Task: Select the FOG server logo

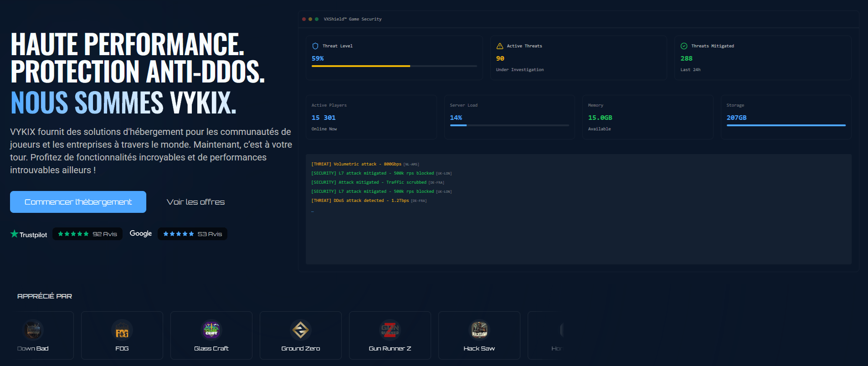Action: click(122, 330)
